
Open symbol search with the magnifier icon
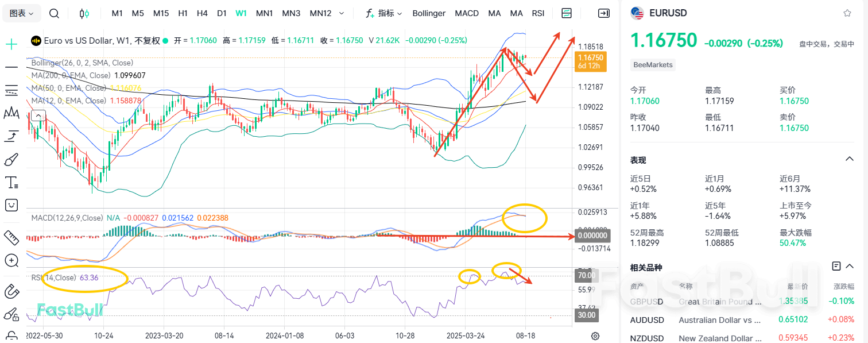point(54,13)
